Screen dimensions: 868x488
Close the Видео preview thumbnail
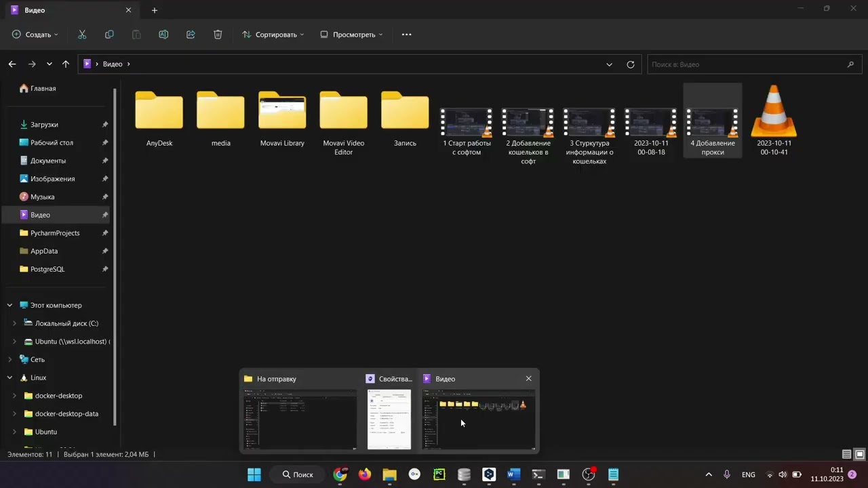529,379
